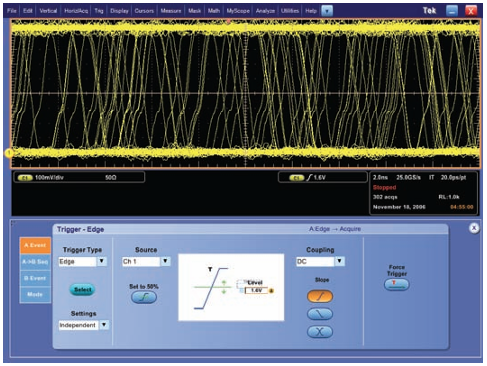Expand the Settings Independent dropdown arrow

(x=104, y=325)
